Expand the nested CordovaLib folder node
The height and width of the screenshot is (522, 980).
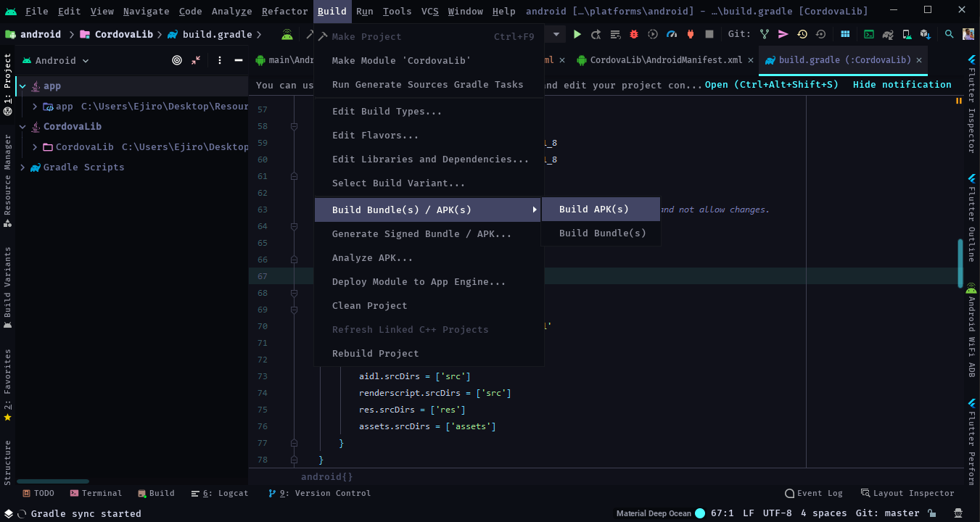[34, 147]
